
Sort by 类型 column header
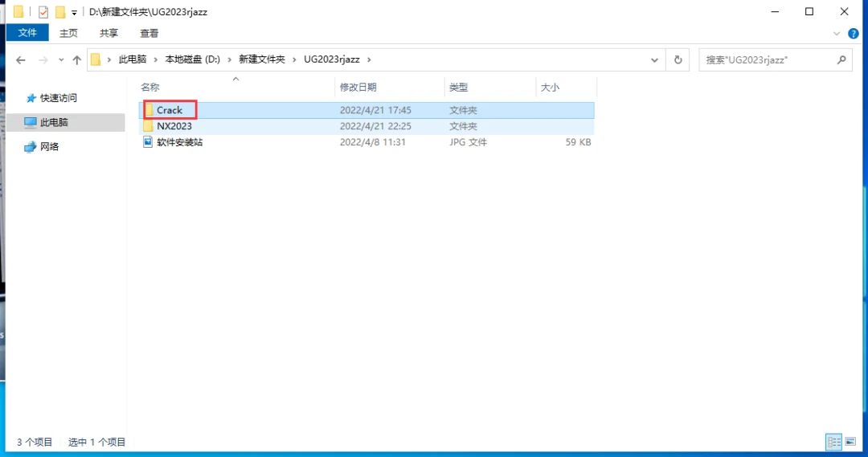pos(458,88)
